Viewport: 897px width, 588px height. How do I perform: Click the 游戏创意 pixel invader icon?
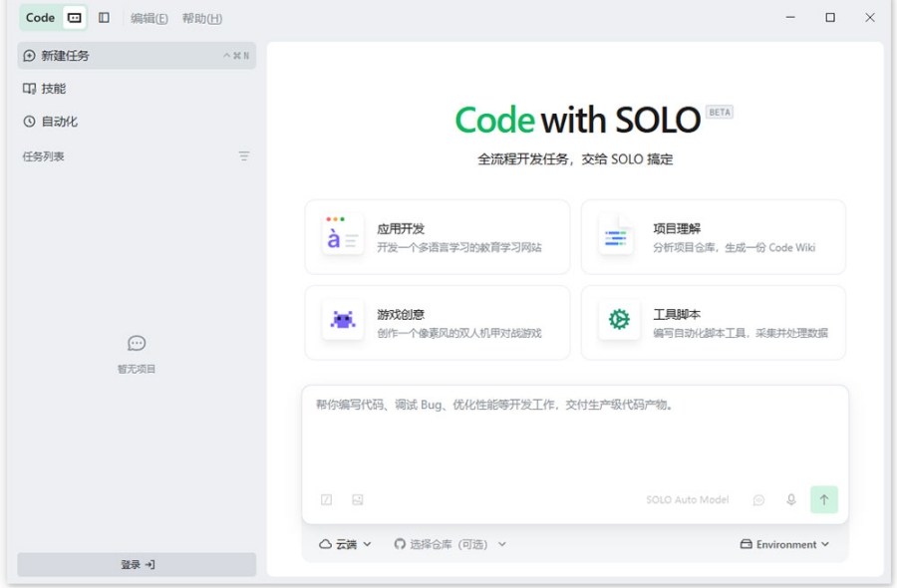343,319
